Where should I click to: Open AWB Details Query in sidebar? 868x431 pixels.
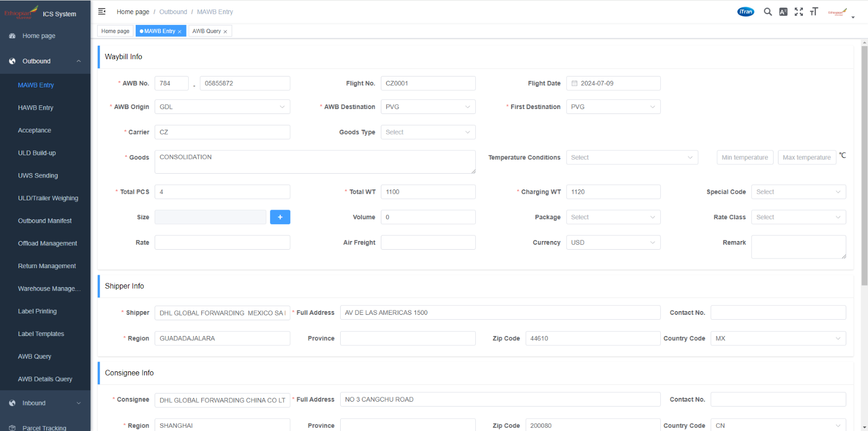point(45,379)
